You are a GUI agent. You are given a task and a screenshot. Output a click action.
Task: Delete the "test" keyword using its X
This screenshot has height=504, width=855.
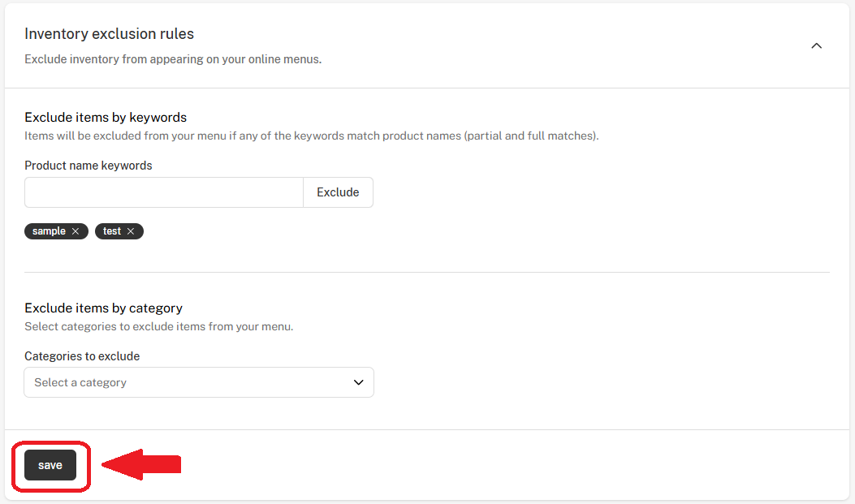[130, 231]
